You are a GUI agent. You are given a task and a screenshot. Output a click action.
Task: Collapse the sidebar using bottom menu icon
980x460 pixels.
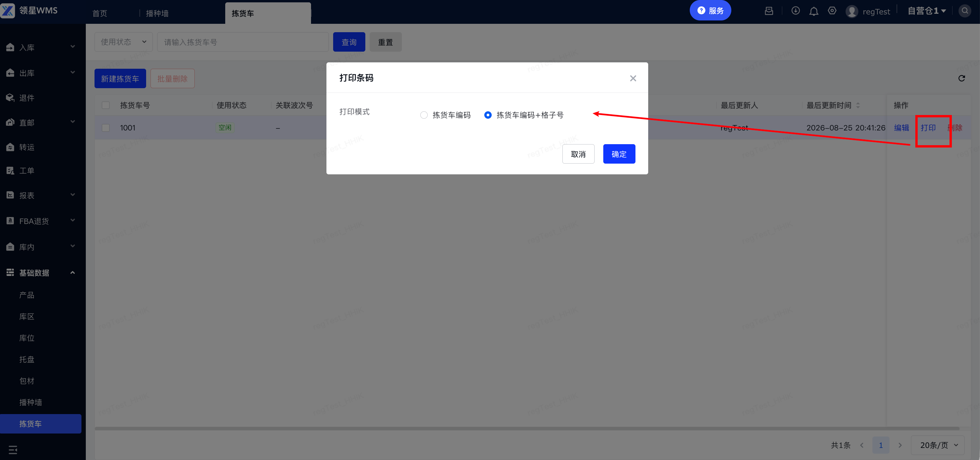pyautogui.click(x=13, y=450)
